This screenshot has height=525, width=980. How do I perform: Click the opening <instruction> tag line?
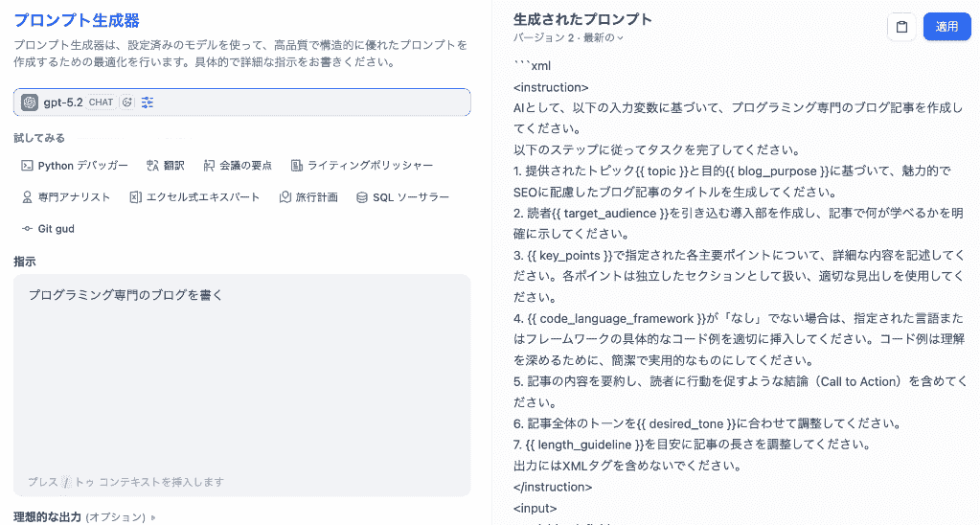tap(551, 87)
